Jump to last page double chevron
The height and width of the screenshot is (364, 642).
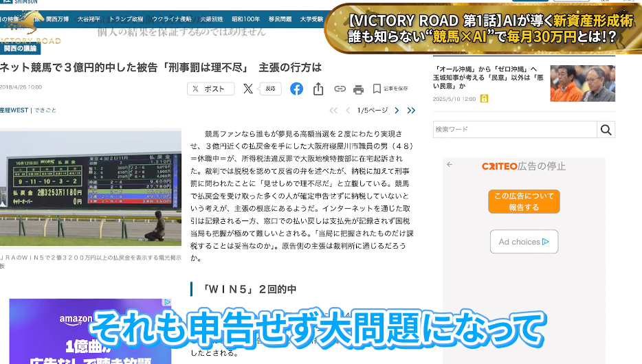coord(411,111)
